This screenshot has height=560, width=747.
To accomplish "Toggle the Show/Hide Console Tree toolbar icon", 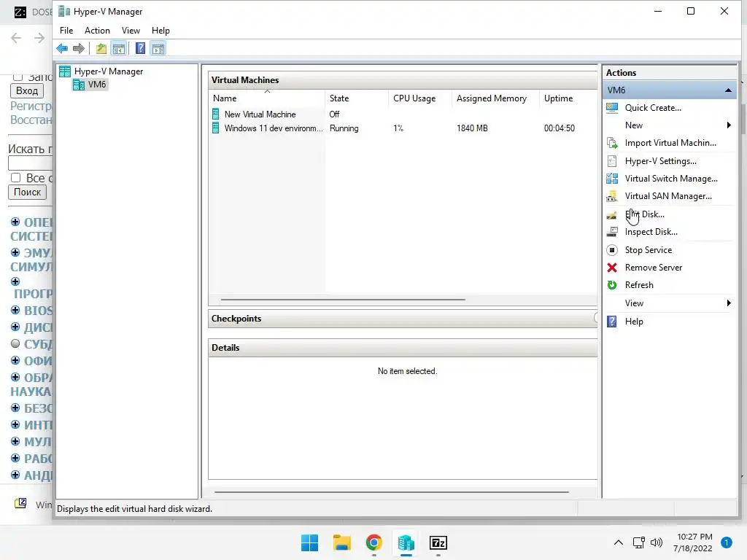I will [119, 48].
